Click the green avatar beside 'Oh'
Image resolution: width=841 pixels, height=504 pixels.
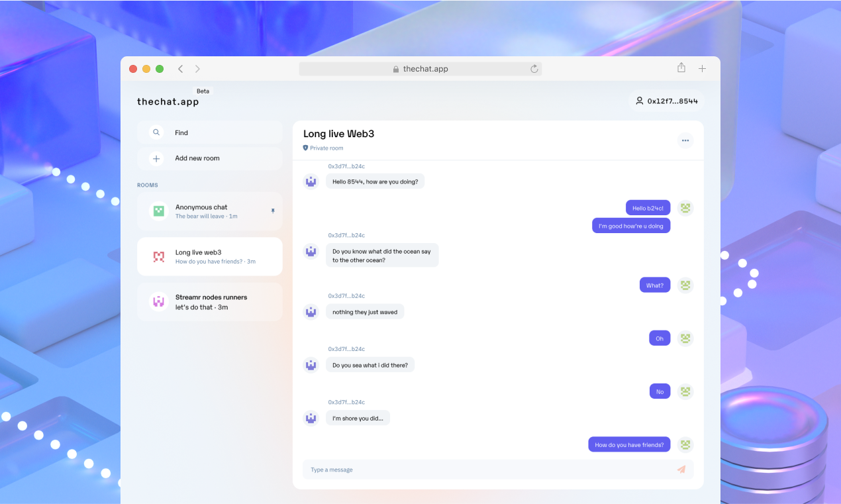[x=686, y=338]
